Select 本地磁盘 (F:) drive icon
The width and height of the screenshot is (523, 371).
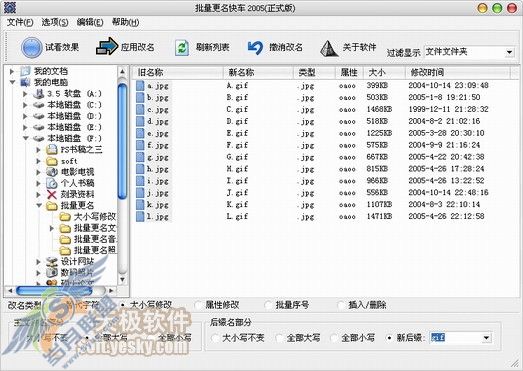39,138
